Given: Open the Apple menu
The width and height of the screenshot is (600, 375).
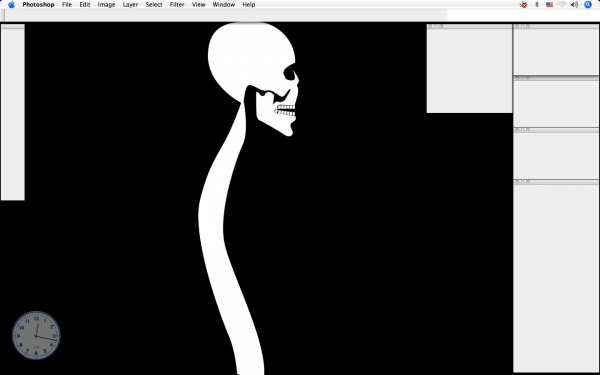Looking at the screenshot, I should (11, 5).
